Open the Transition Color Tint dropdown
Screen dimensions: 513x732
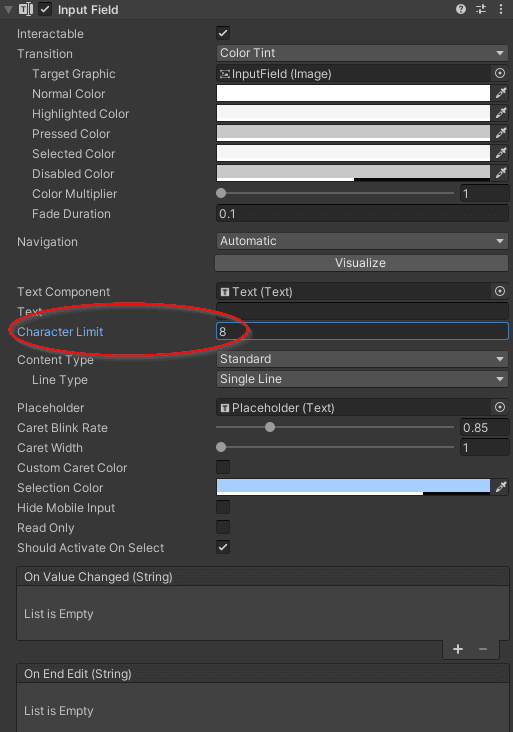coord(362,53)
